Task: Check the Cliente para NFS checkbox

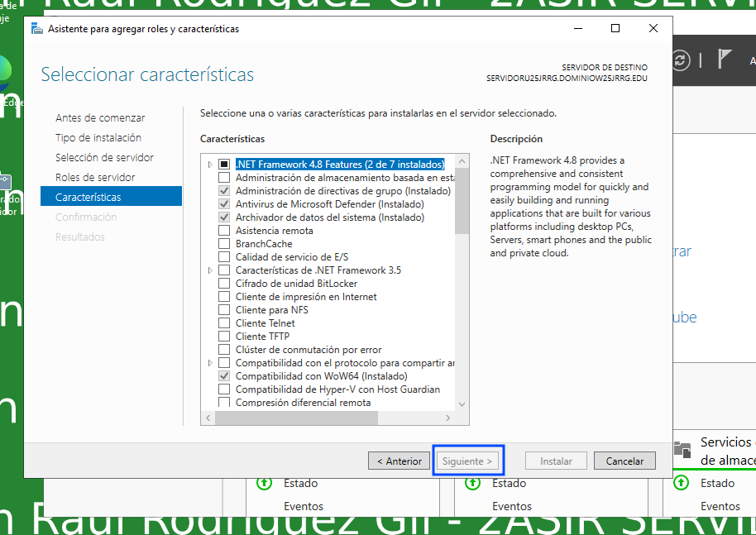Action: click(x=224, y=310)
